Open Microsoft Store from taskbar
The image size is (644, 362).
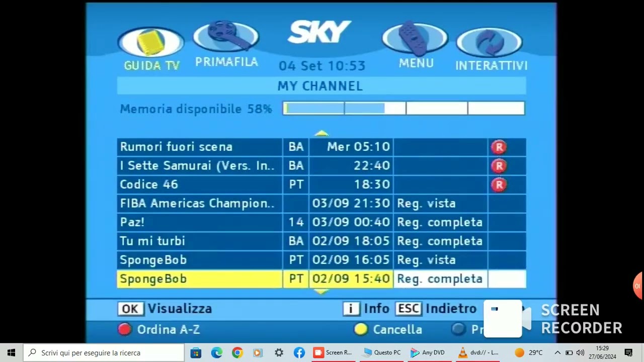point(196,352)
